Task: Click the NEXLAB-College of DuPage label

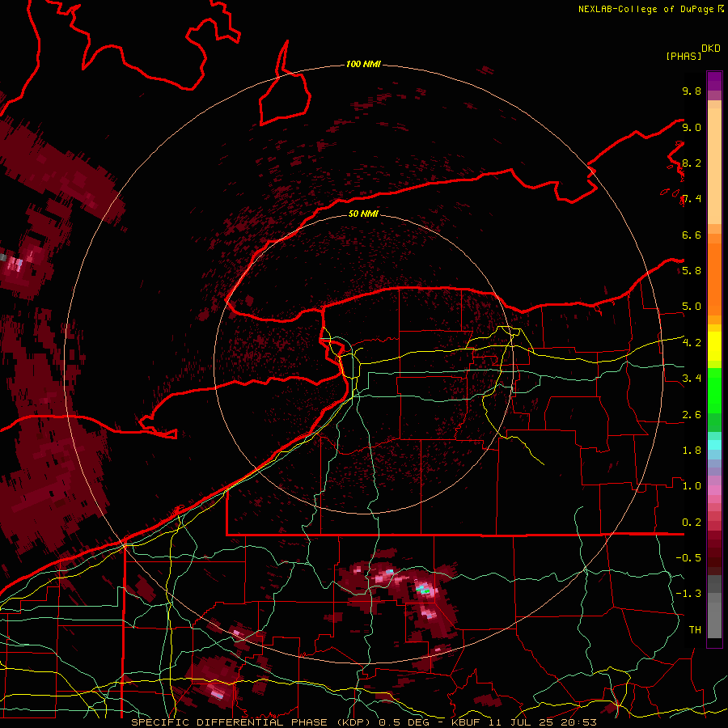Action: 647,9
